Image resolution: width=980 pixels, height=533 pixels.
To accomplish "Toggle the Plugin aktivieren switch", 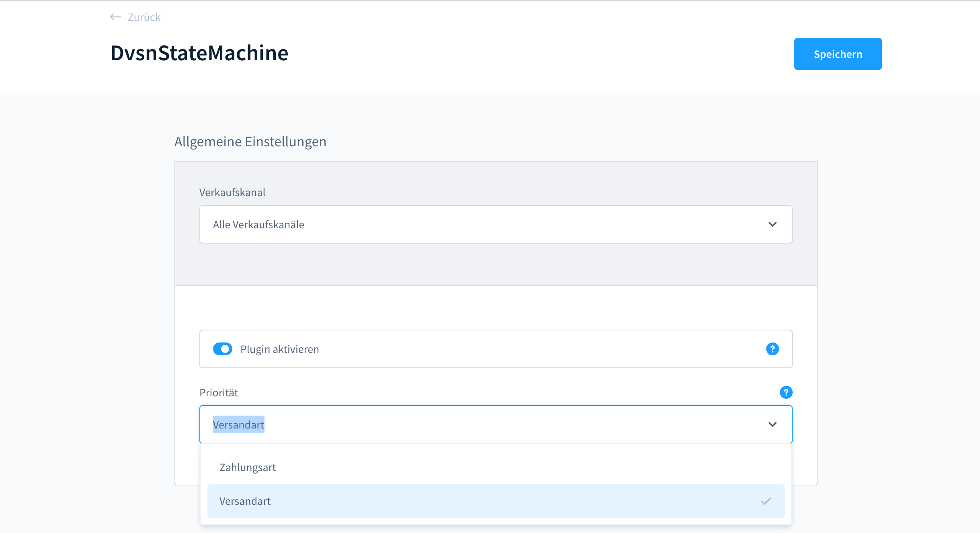I will click(223, 349).
